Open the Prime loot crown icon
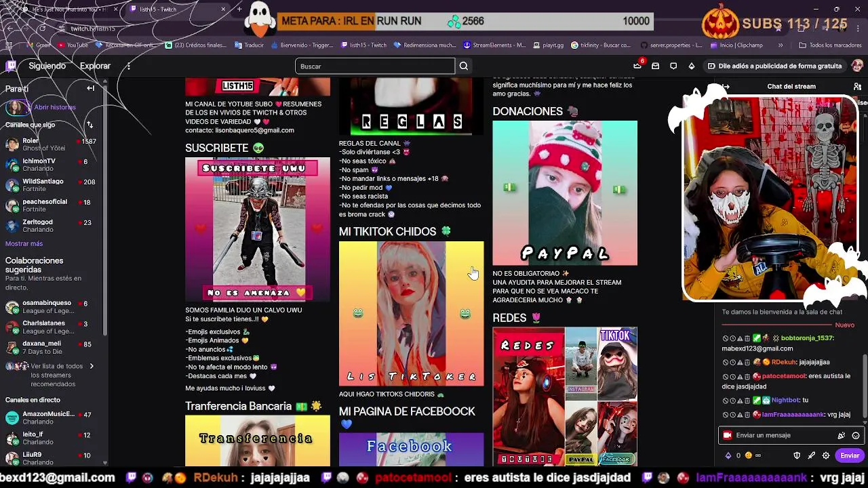This screenshot has width=868, height=488. pyautogui.click(x=637, y=66)
